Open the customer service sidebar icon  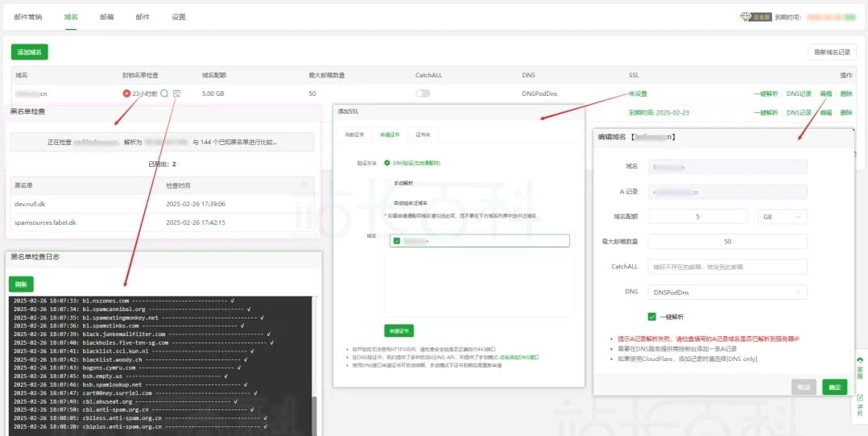(x=859, y=369)
